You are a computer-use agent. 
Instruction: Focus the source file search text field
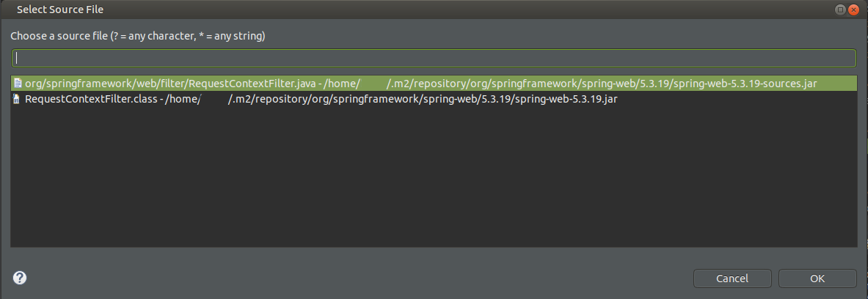coord(434,57)
